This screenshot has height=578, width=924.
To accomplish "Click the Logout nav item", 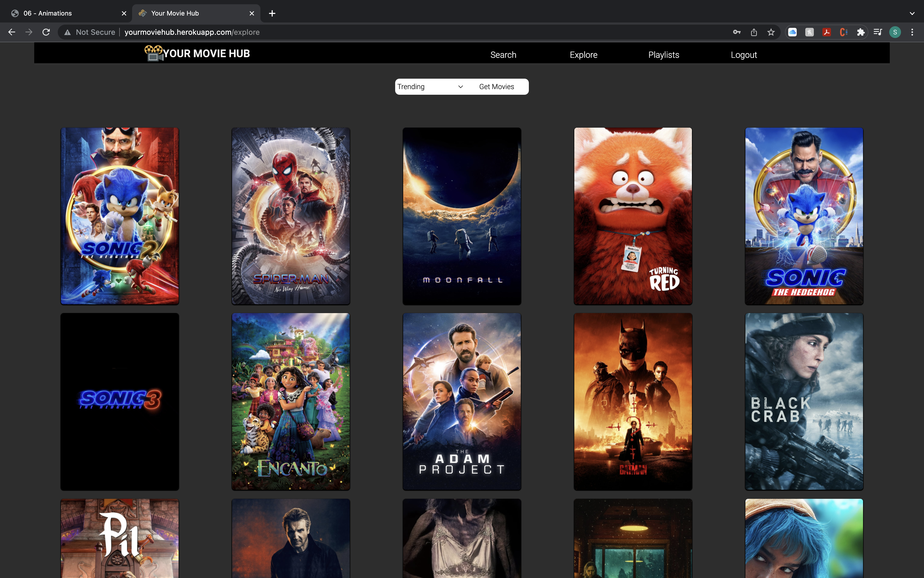I will tap(744, 55).
